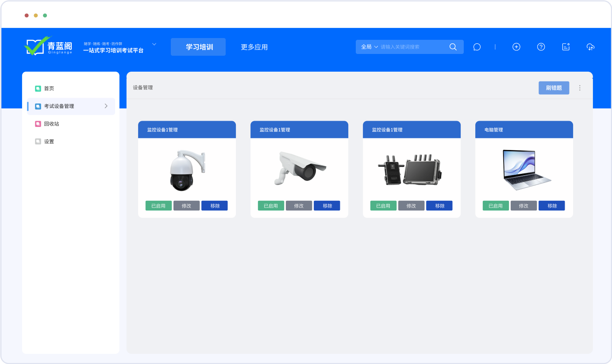The height and width of the screenshot is (364, 612).
Task: Click the plus circle add icon
Action: [516, 47]
